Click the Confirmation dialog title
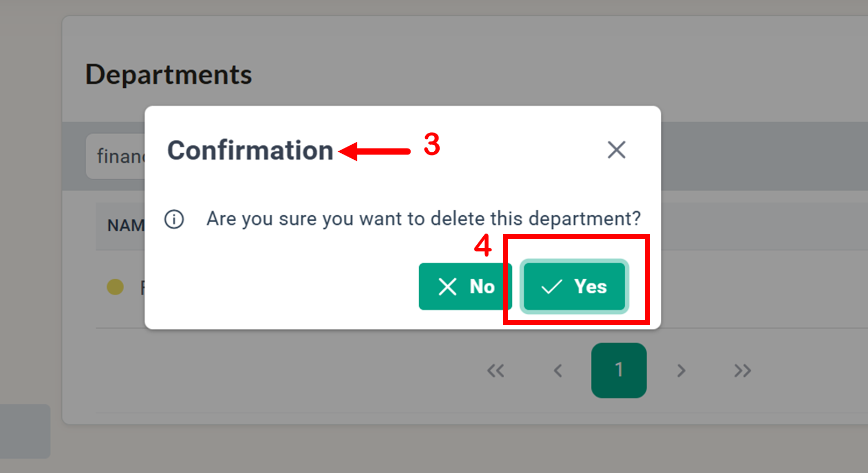This screenshot has height=473, width=868. (250, 150)
